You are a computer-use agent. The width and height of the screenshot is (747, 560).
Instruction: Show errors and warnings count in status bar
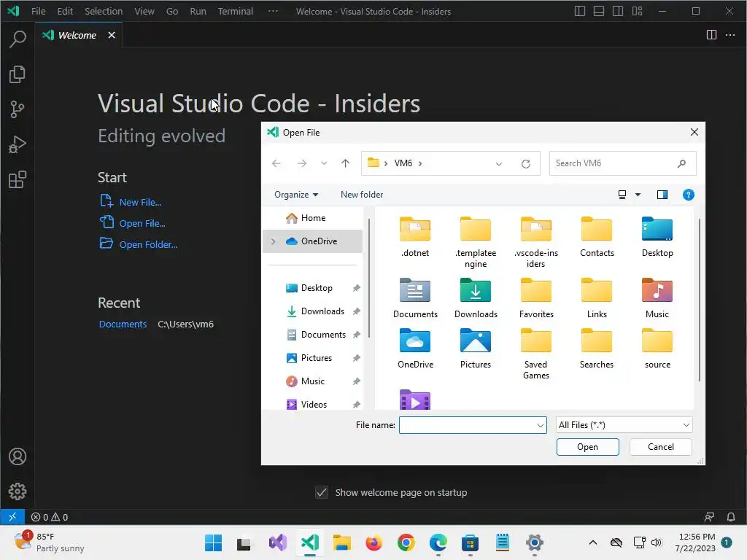[x=50, y=517]
